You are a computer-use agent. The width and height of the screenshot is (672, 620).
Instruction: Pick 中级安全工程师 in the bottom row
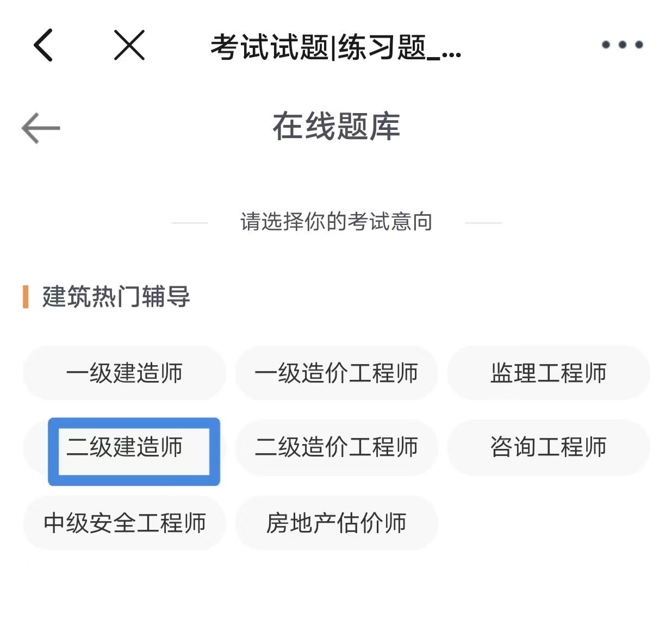124,523
